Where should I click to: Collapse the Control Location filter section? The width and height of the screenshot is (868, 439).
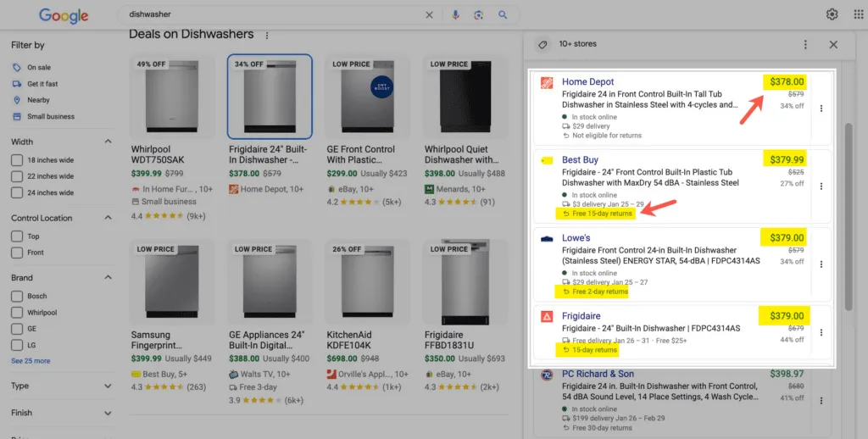coord(108,218)
